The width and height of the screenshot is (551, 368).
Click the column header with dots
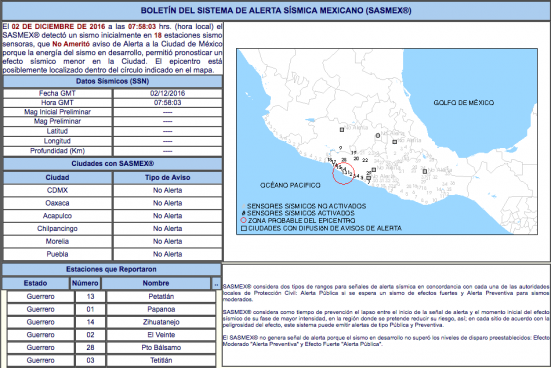coord(216,283)
